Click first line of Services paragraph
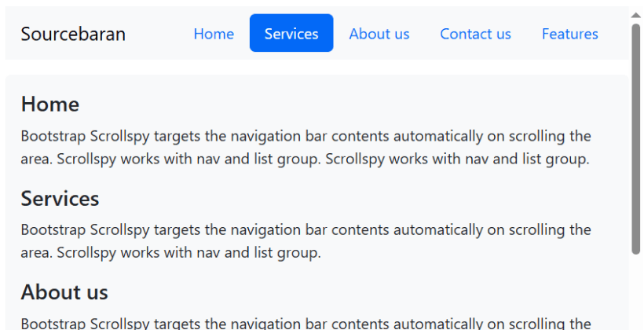This screenshot has height=330, width=644. click(306, 230)
